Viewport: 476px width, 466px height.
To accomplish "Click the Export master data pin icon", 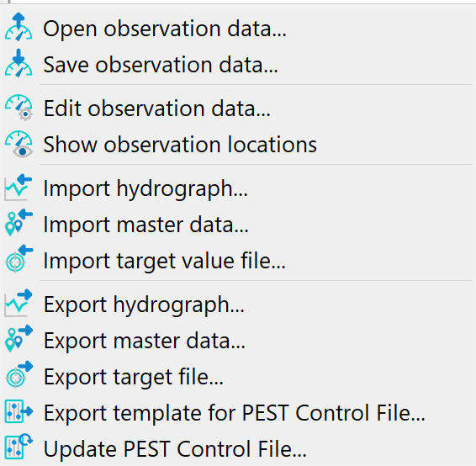I will [19, 338].
